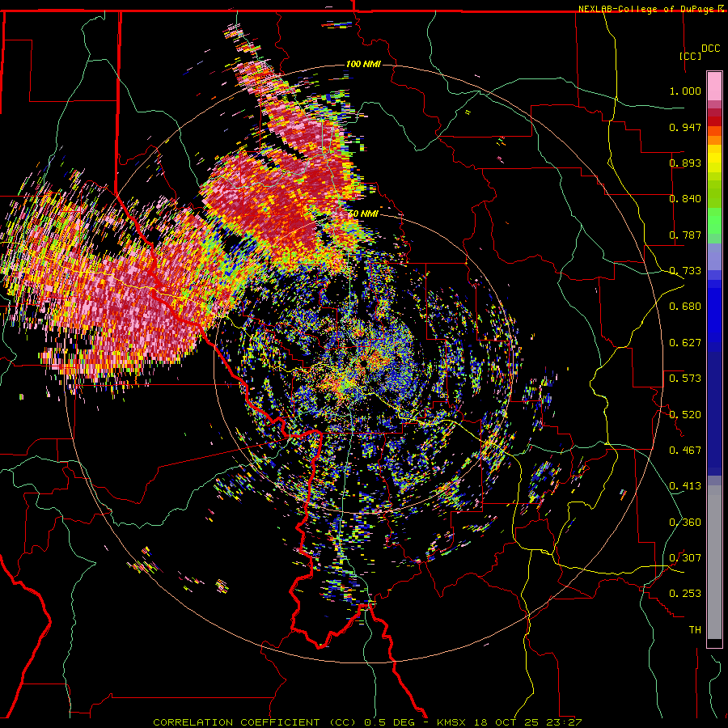Image resolution: width=728 pixels, height=728 pixels.
Task: Click the 0.947 scale value
Action: click(685, 127)
